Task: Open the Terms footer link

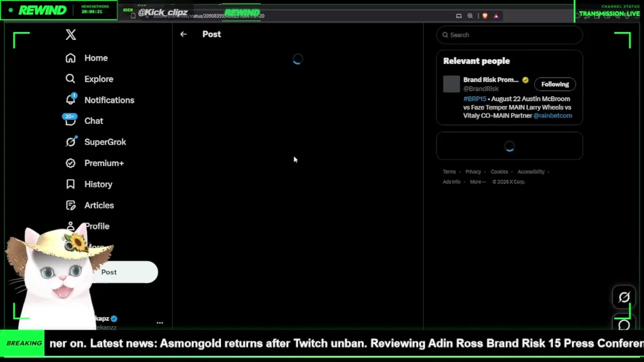Action: coord(449,171)
